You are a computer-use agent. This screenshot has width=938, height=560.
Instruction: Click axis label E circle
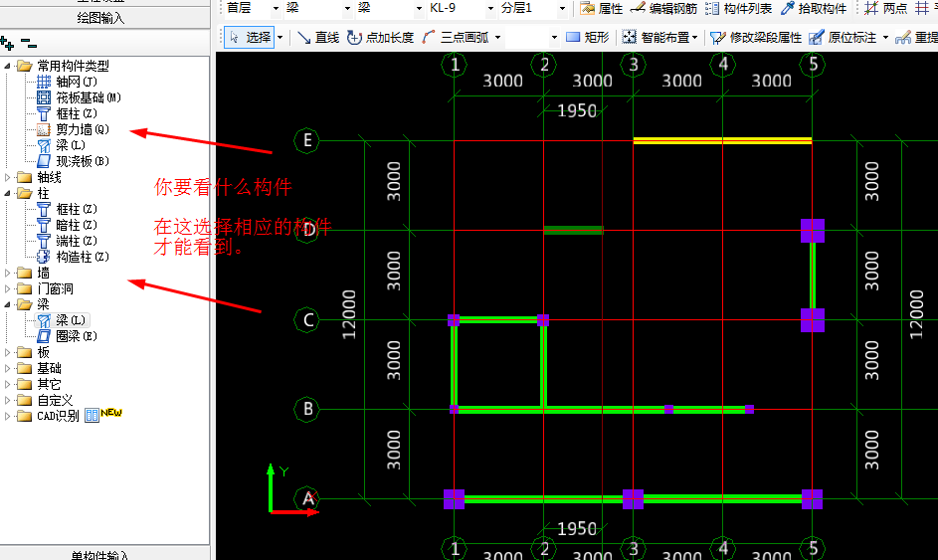pyautogui.click(x=307, y=140)
